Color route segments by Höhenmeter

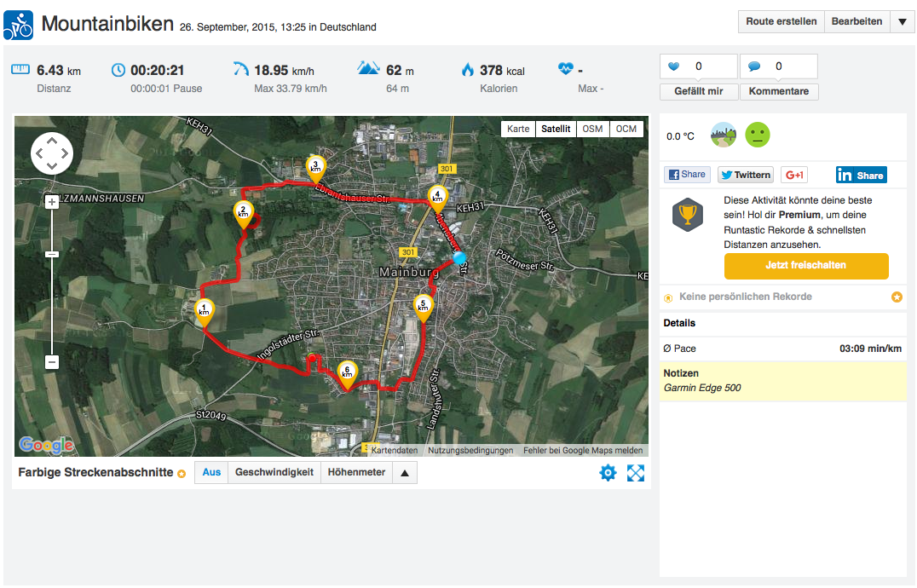[x=356, y=472]
